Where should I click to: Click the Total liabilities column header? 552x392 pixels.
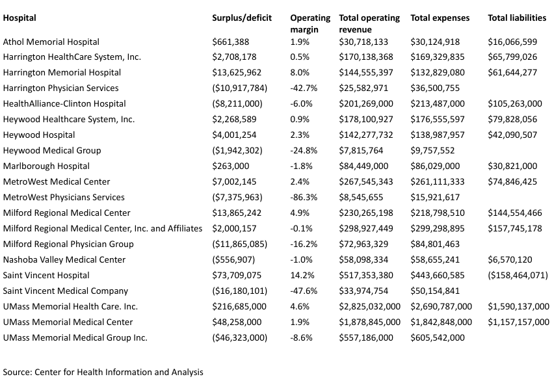[x=518, y=18]
